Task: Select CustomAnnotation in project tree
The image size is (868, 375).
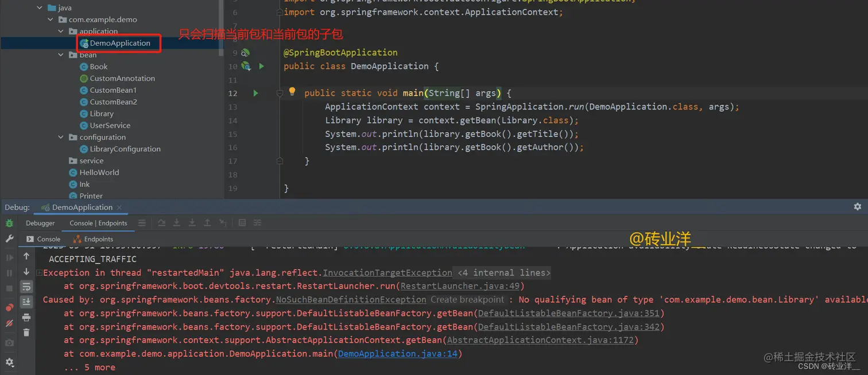Action: (x=117, y=79)
